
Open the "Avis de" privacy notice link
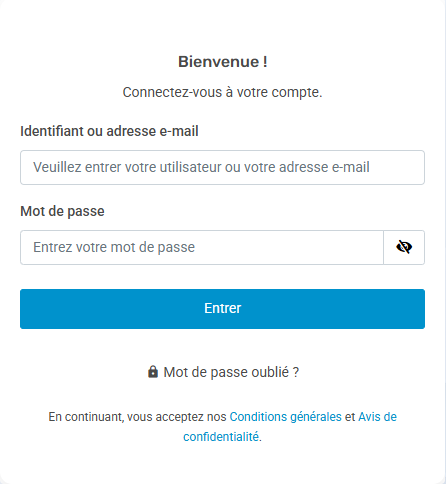(x=377, y=417)
